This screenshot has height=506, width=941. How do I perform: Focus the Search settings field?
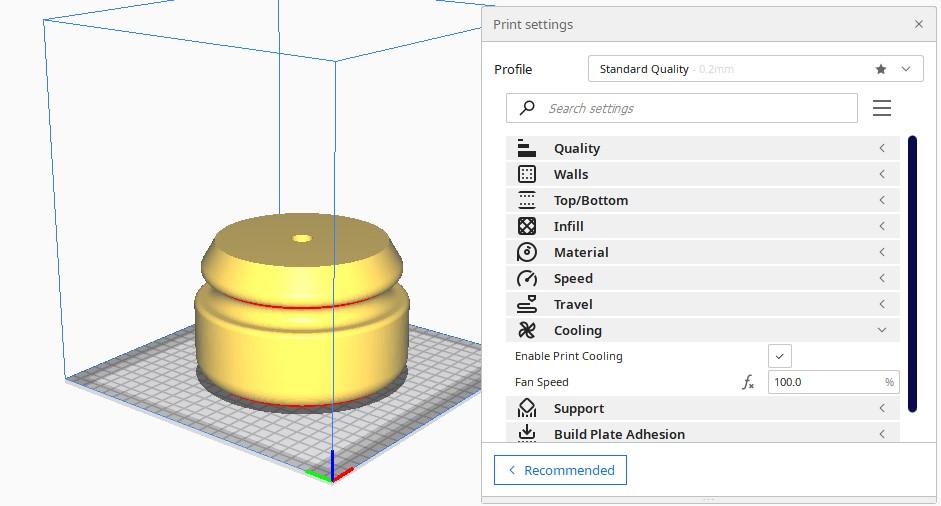click(682, 108)
